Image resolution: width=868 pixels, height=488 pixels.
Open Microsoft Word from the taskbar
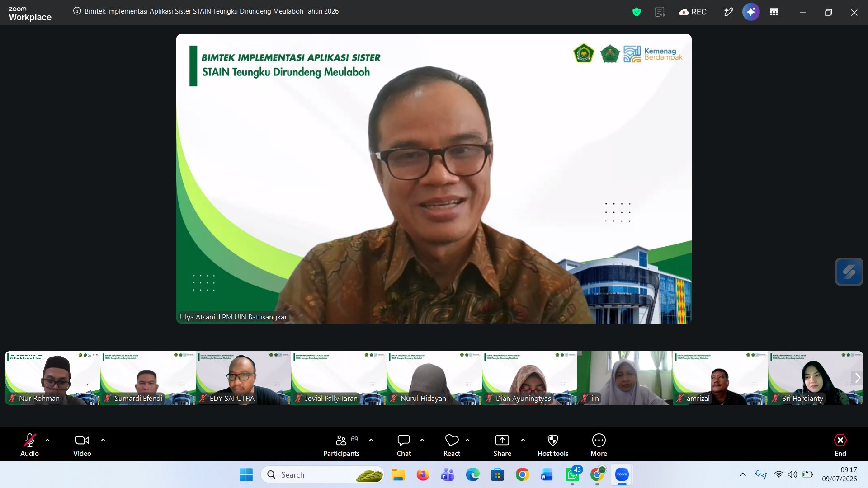pos(547,475)
